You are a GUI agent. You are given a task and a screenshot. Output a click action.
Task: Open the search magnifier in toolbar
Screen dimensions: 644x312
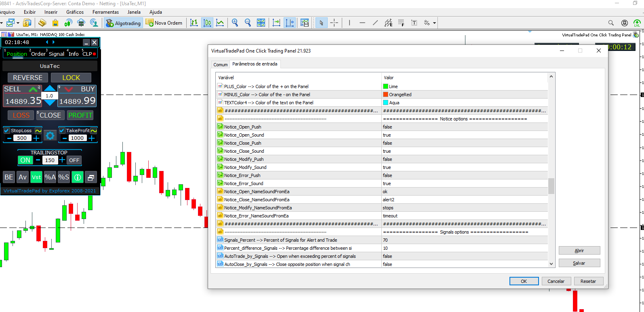click(611, 23)
